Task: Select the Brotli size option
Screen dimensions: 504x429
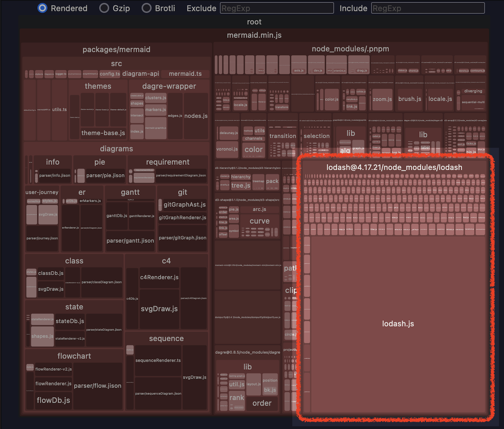Action: [147, 8]
